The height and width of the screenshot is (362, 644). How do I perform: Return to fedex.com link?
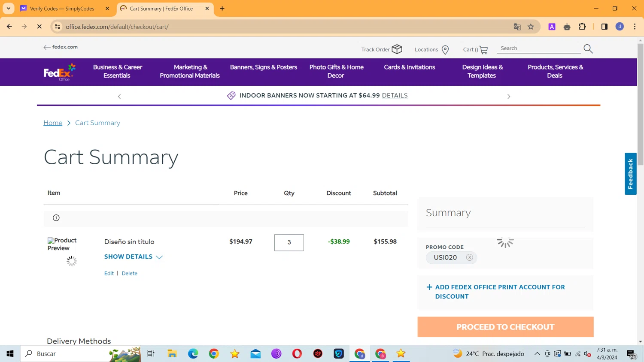[x=61, y=47]
